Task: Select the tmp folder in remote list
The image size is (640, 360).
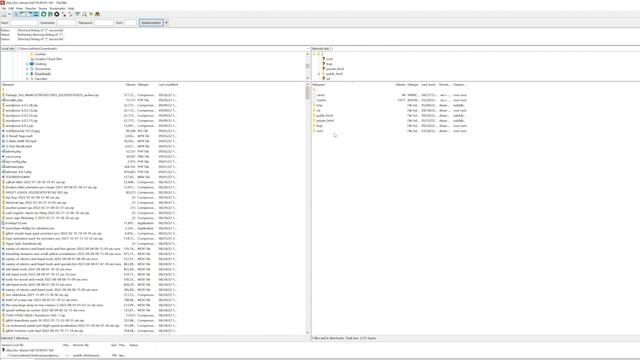Action: (319, 105)
